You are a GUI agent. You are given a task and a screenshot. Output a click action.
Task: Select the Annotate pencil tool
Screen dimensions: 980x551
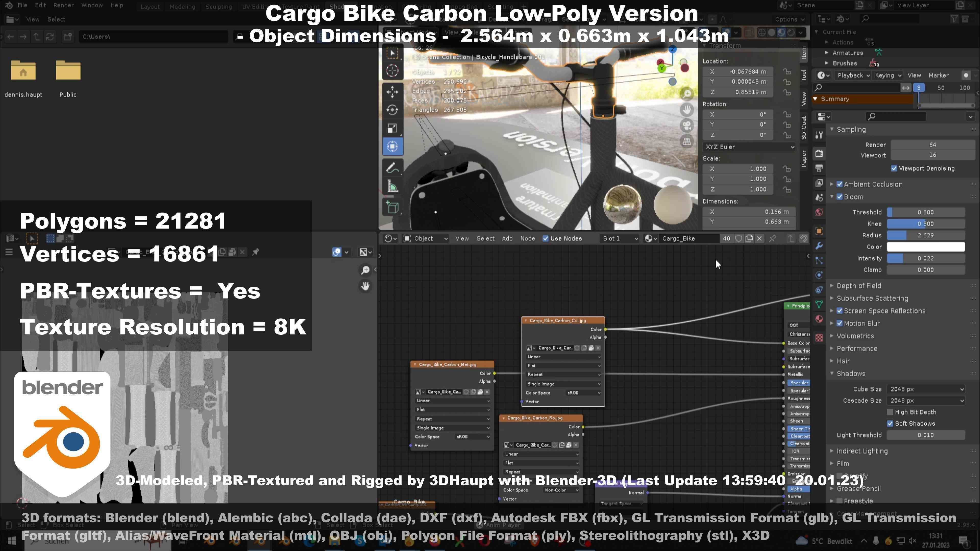point(392,168)
